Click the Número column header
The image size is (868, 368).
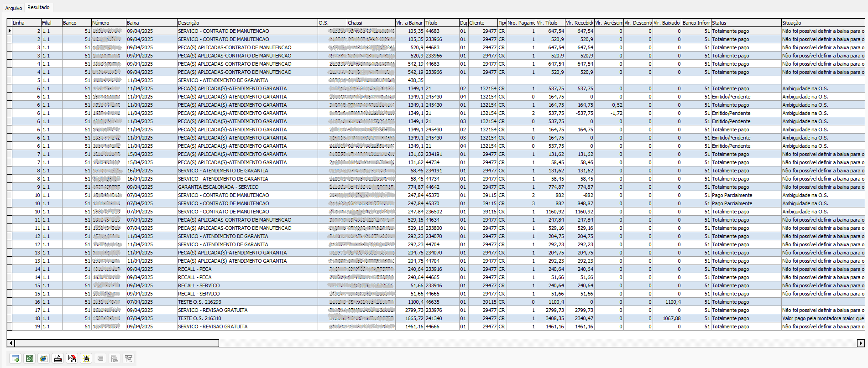pos(109,23)
